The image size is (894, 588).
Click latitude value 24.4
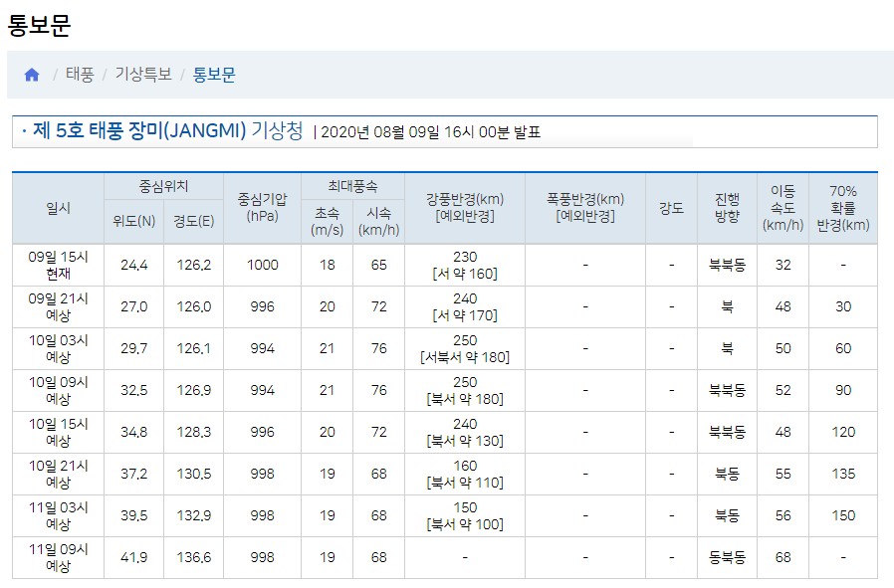pyautogui.click(x=134, y=265)
